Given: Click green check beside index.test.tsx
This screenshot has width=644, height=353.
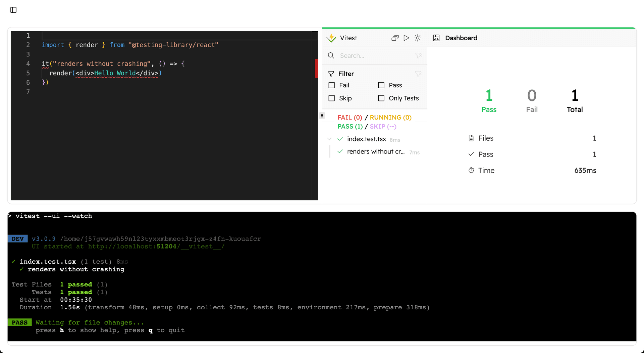Looking at the screenshot, I should (340, 139).
